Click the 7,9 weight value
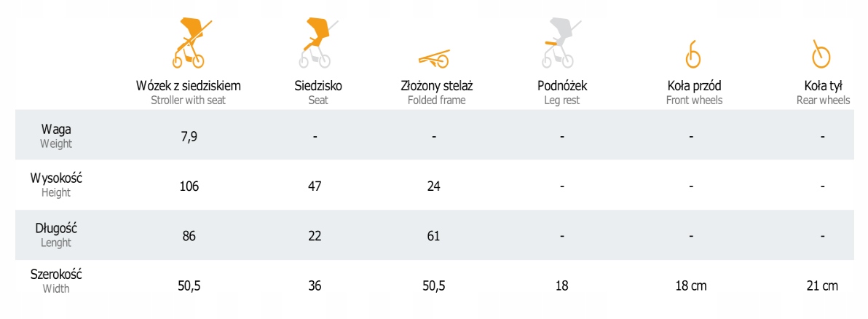 189,136
